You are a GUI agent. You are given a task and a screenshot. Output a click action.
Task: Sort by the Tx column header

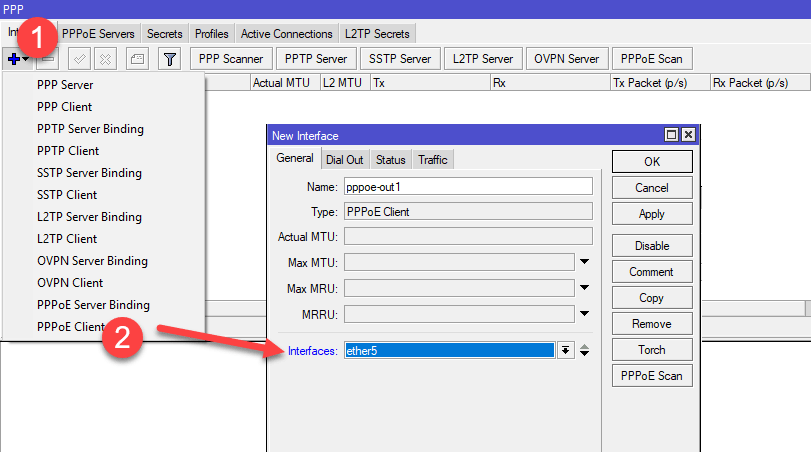[430, 83]
